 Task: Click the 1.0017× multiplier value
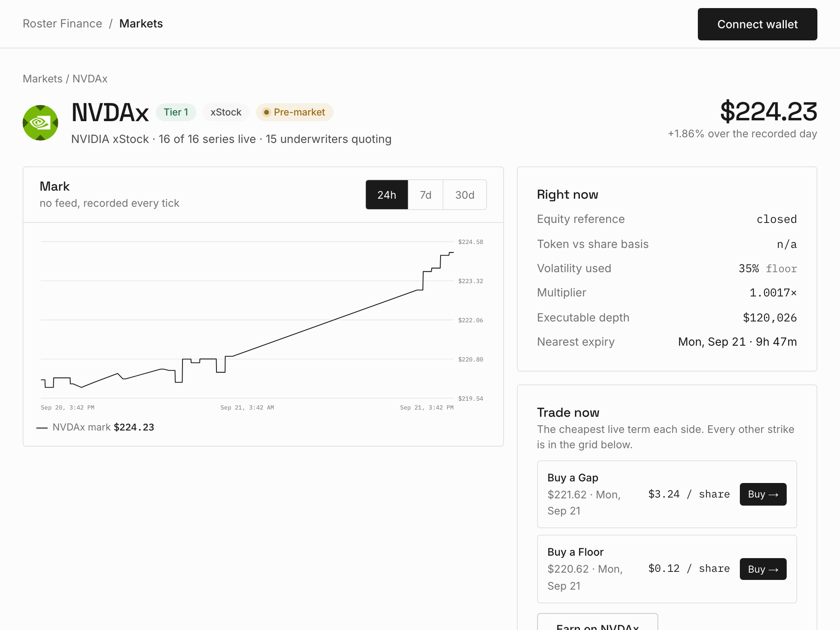pyautogui.click(x=773, y=293)
